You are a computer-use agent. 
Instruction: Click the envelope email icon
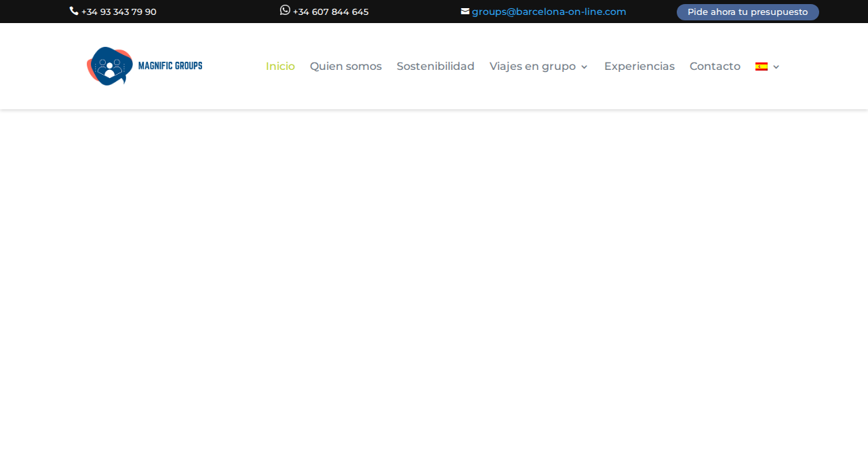[x=465, y=11]
